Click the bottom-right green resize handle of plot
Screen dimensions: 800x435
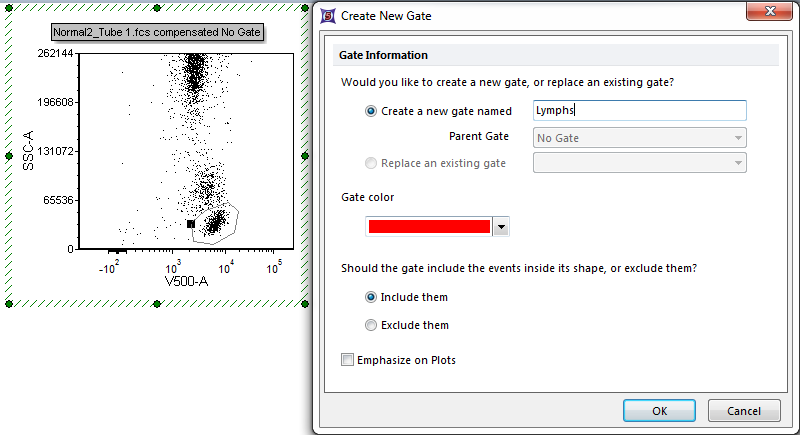(305, 302)
